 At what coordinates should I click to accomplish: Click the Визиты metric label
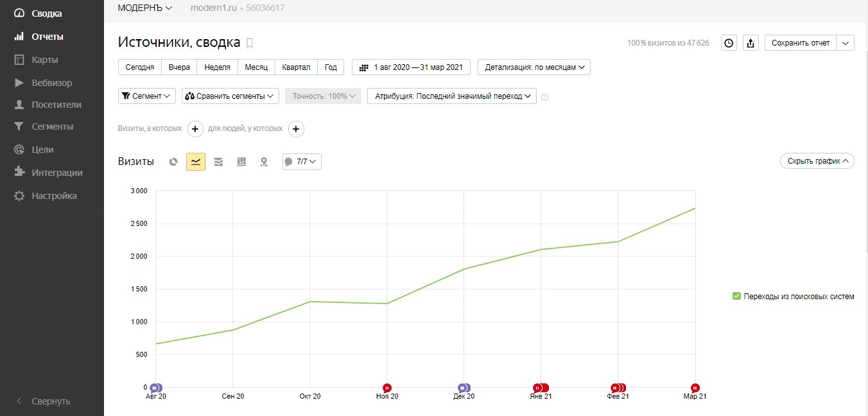pos(136,162)
